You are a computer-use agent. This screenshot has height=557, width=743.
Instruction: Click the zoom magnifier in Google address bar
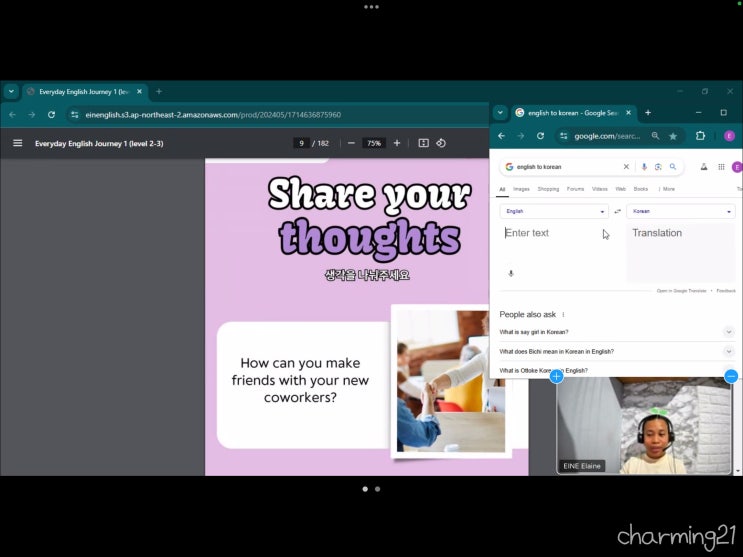[655, 136]
